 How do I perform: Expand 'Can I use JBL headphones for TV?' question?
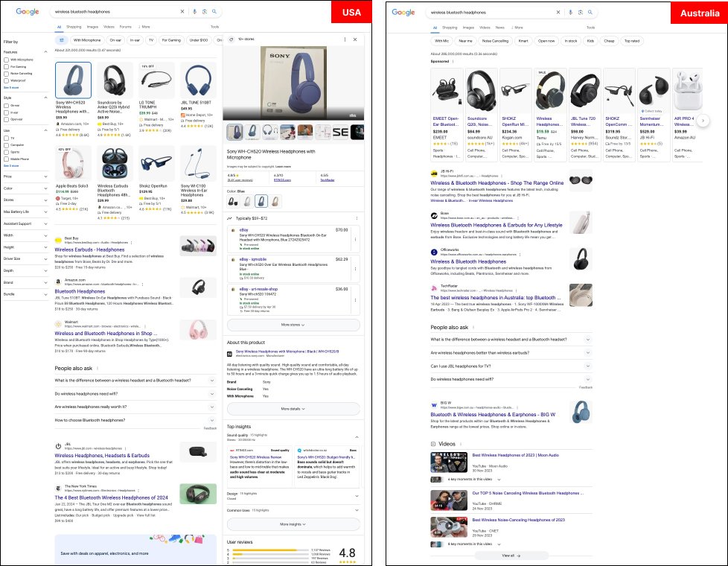point(511,366)
